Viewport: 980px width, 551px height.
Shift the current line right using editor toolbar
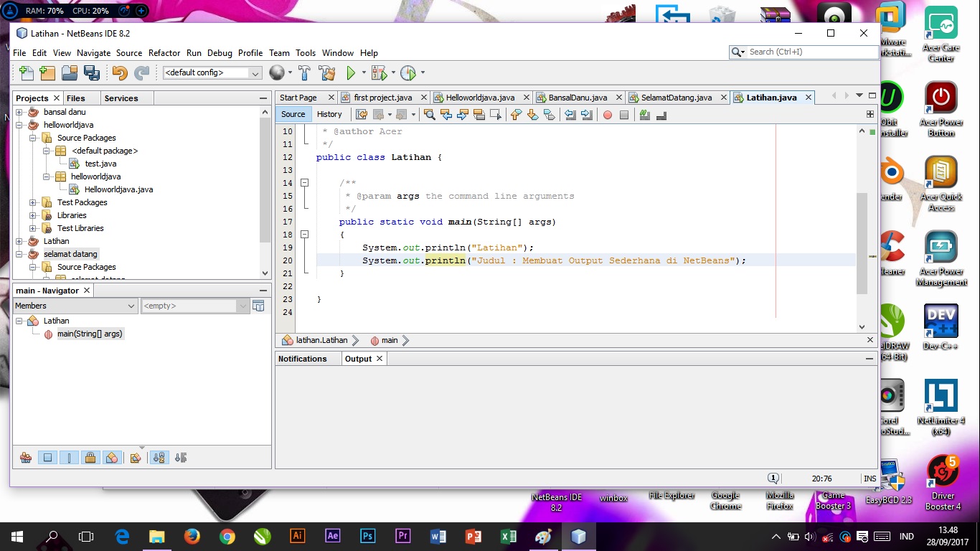click(x=587, y=114)
